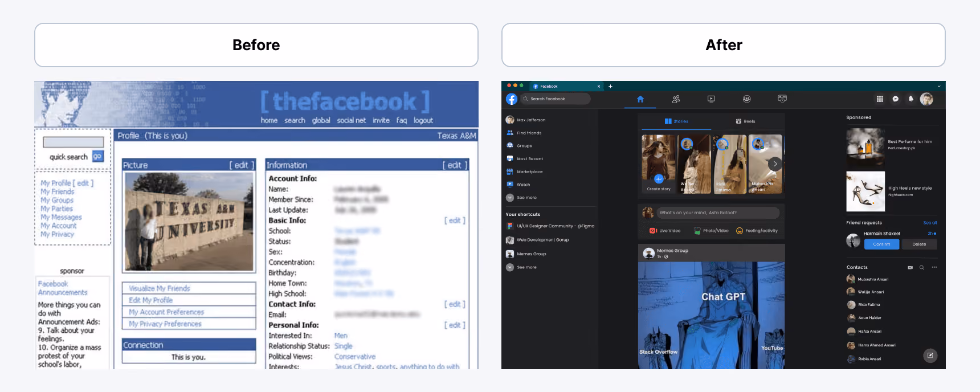Choose Live Video post option
This screenshot has height=392, width=980.
tap(665, 231)
